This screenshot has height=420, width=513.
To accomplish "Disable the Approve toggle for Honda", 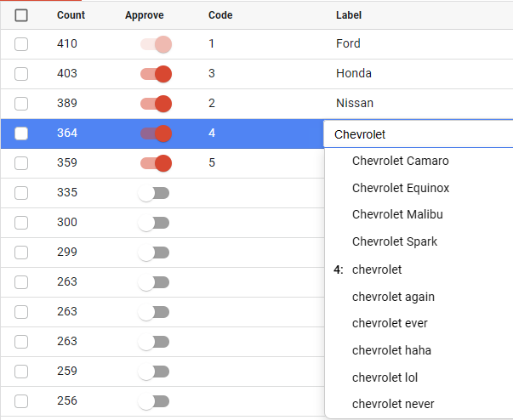I will [157, 74].
